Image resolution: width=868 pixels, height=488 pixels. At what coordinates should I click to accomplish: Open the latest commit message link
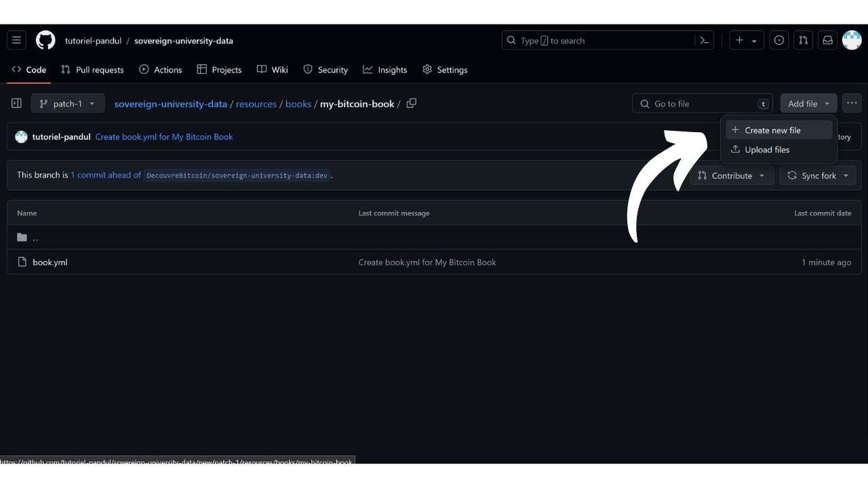click(x=164, y=137)
